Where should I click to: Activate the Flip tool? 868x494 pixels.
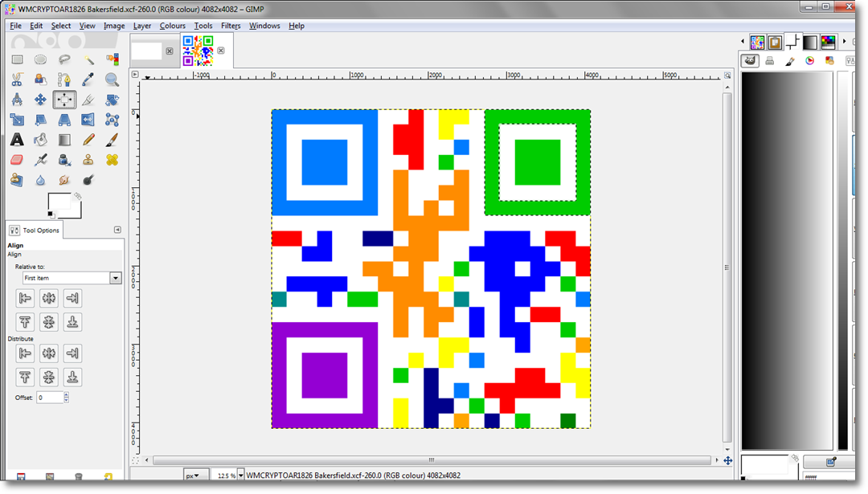click(x=88, y=120)
